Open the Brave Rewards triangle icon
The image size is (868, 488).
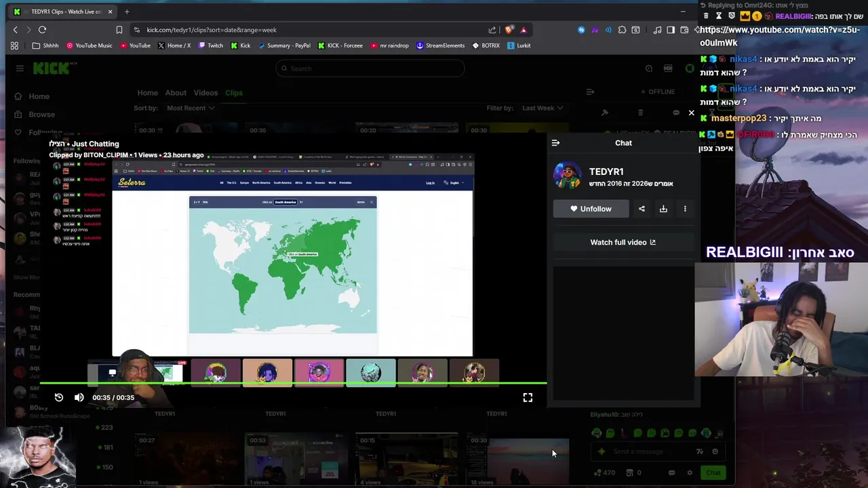click(524, 30)
